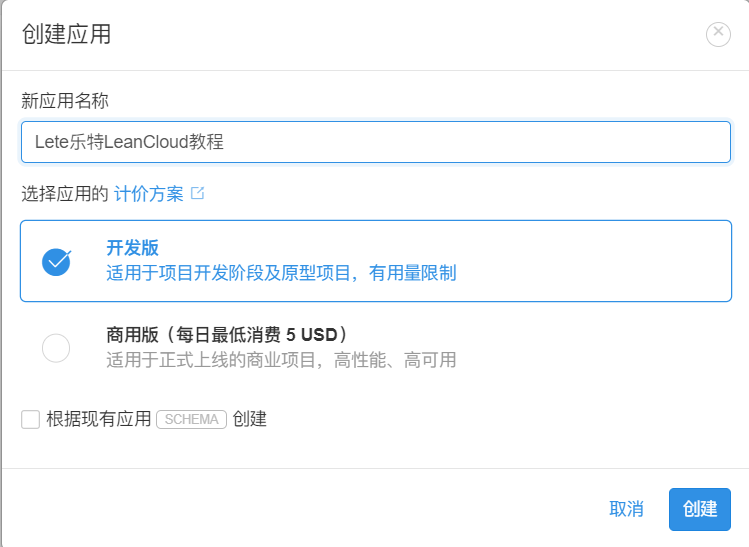
Task: Enable the 根据现有应用 checkbox
Action: pos(30,419)
